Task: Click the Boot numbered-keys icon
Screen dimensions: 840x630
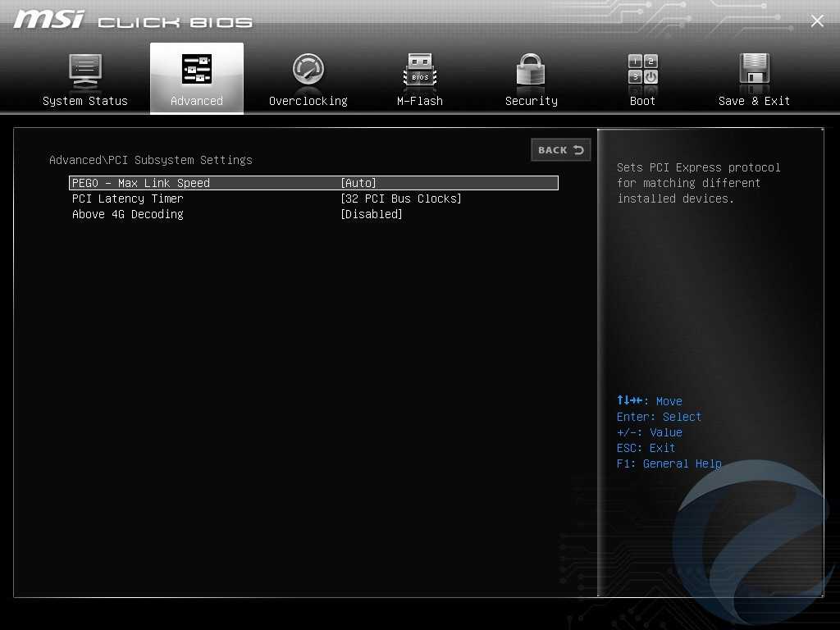Action: click(x=642, y=71)
